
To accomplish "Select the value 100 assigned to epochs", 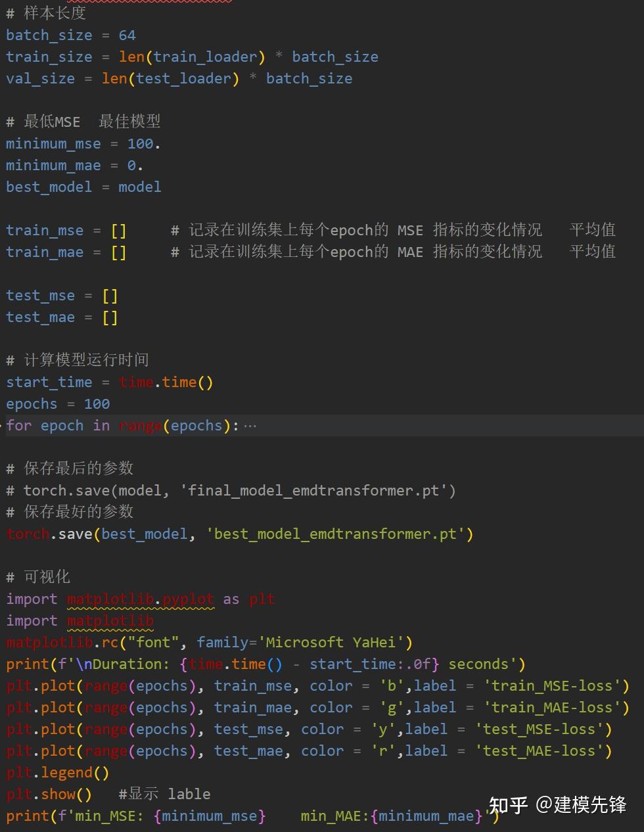I will [97, 404].
